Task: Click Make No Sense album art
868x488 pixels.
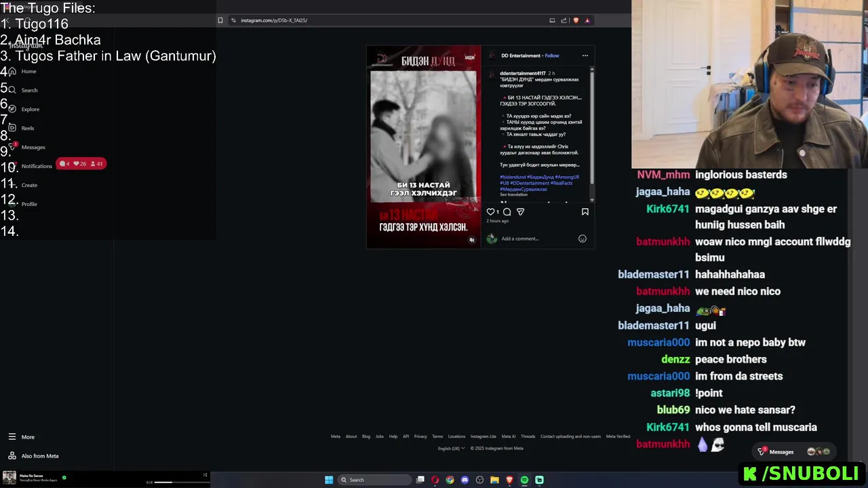Action: point(9,478)
